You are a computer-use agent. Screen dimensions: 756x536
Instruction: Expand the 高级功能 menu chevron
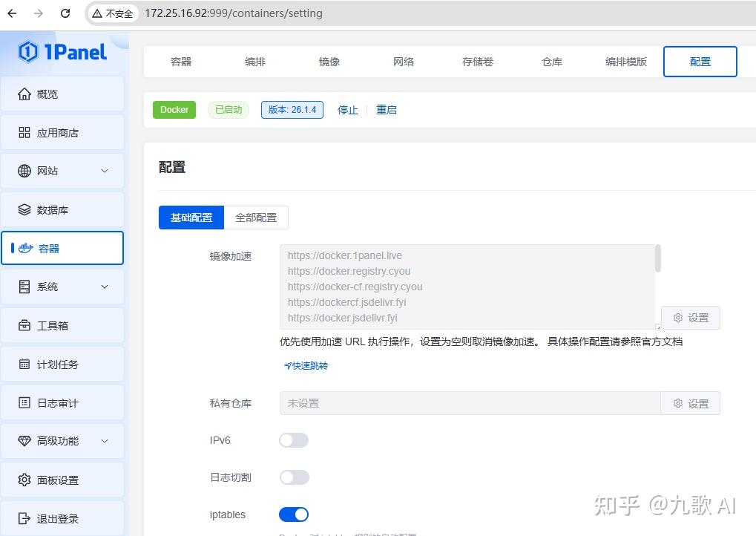point(105,441)
